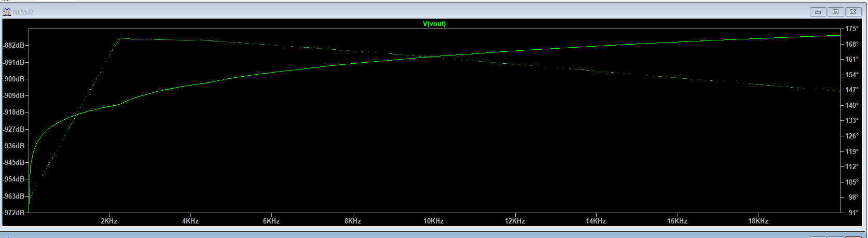This screenshot has width=868, height=238.
Task: Click the -891dB magnitude axis label
Action: pyautogui.click(x=14, y=62)
